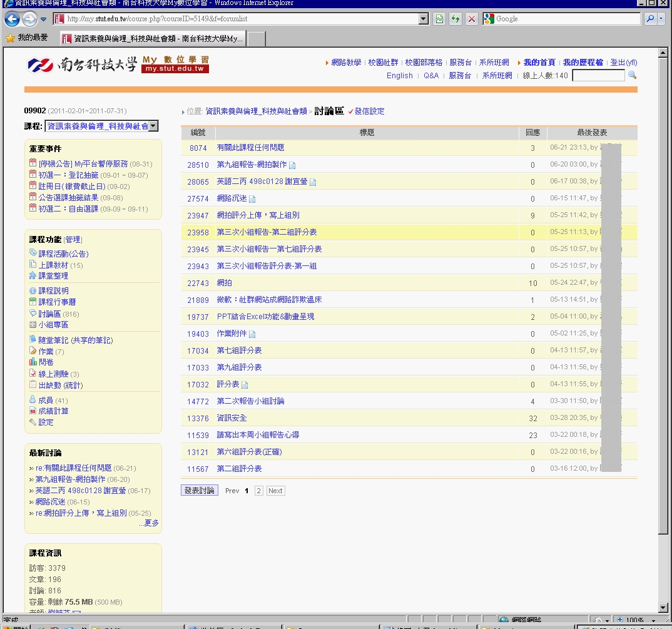Go to page 2 of discussion list
The image size is (672, 629).
(258, 491)
